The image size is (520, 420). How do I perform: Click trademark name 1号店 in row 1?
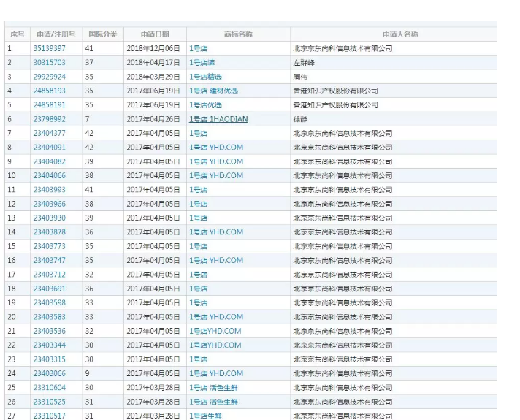(199, 48)
